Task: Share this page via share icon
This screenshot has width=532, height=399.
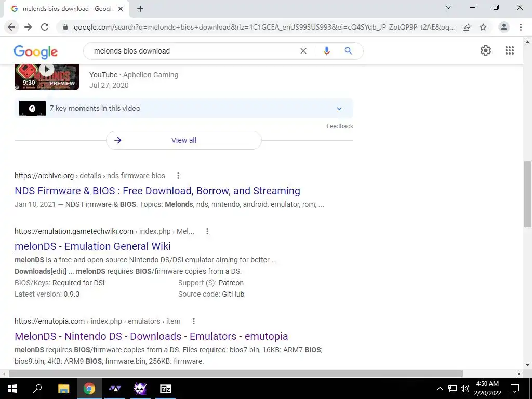Action: click(x=467, y=27)
